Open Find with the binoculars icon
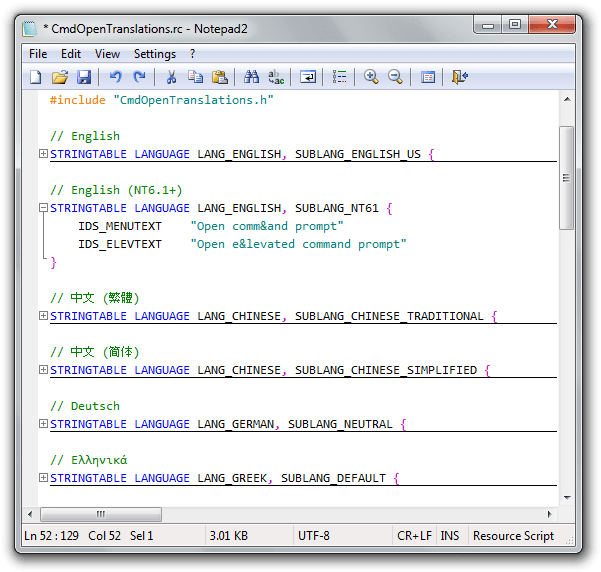This screenshot has width=601, height=572. (x=251, y=77)
